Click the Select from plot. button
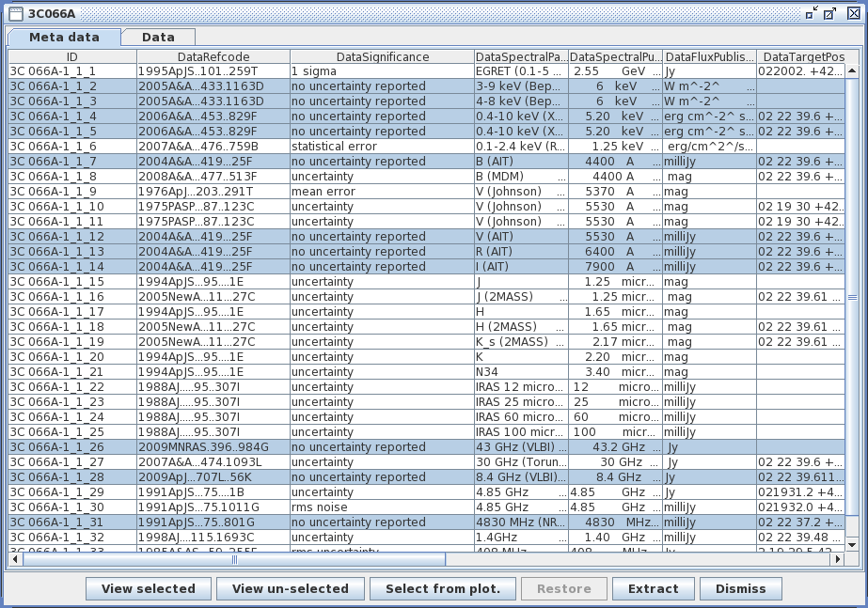Viewport: 868px width, 608px height. click(443, 588)
